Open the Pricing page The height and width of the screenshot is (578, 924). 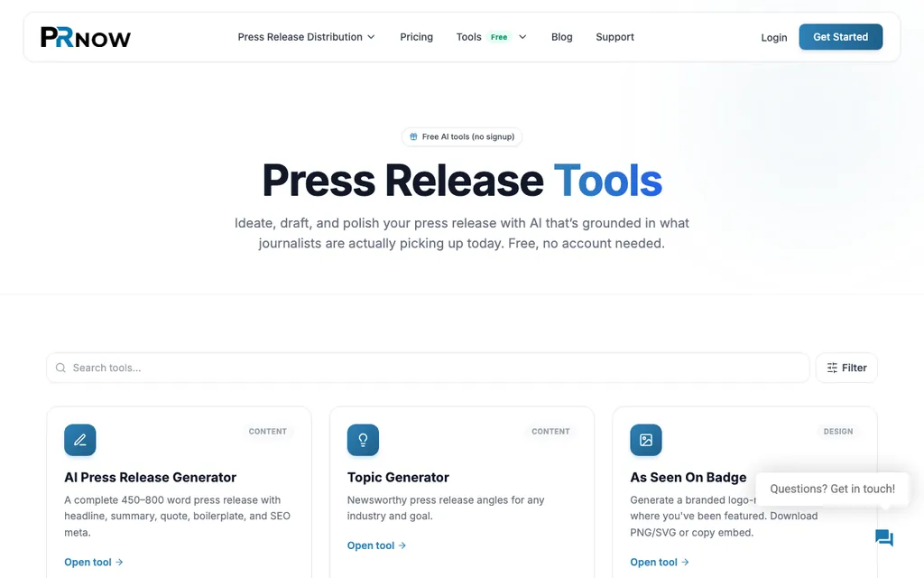(417, 37)
